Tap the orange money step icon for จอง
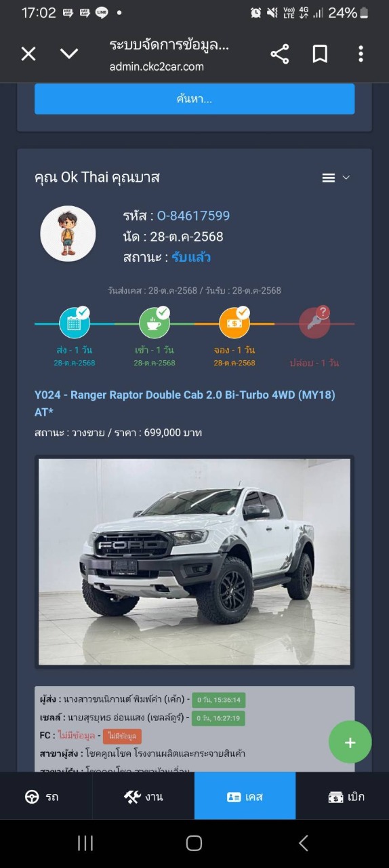The height and width of the screenshot is (868, 389). coord(234,323)
